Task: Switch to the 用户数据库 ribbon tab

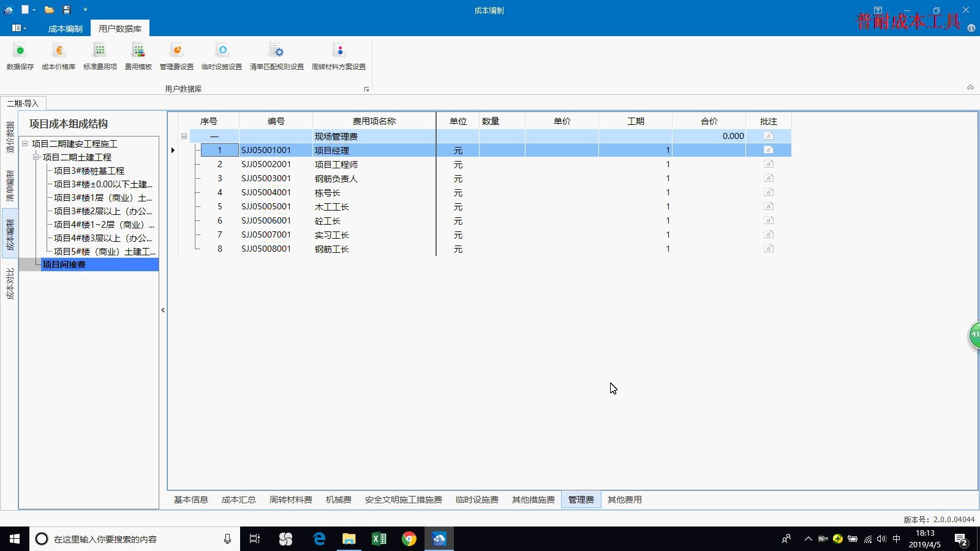Action: coord(120,29)
